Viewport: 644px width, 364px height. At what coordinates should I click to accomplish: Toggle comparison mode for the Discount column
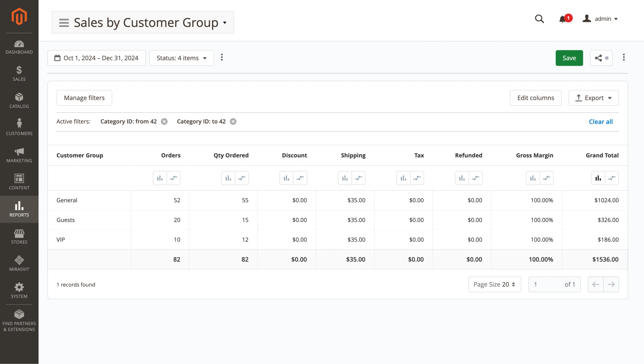click(x=300, y=178)
